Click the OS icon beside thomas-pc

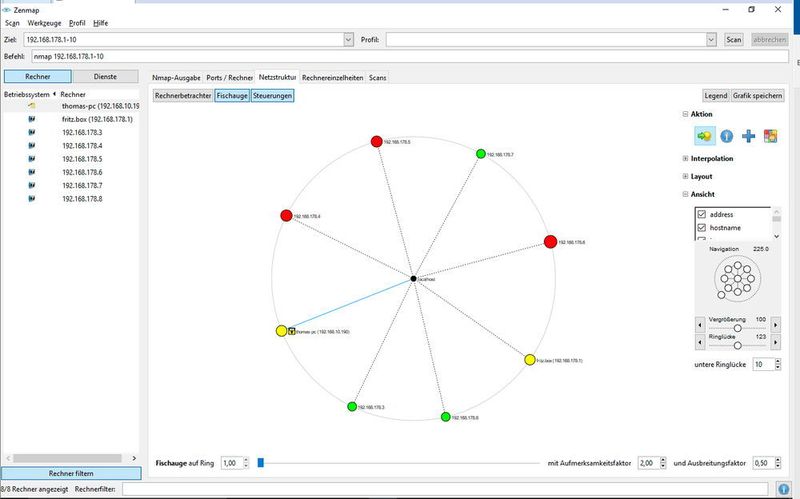(32, 106)
